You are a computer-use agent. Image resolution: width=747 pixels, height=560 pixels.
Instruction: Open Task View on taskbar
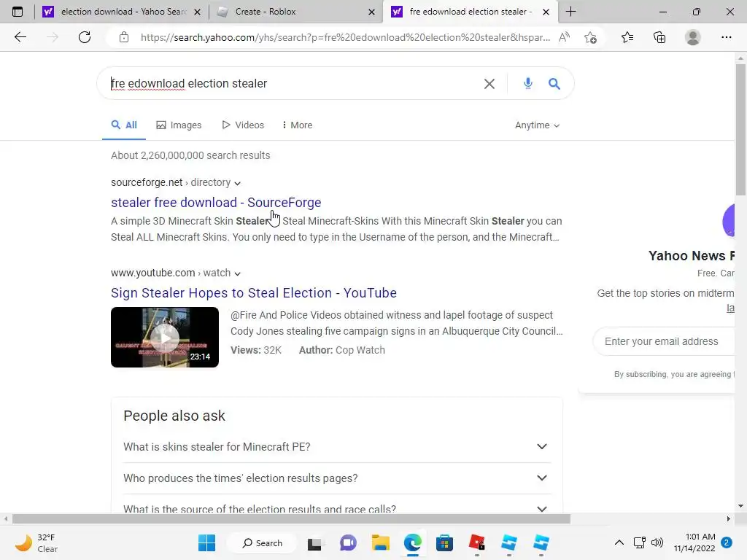(x=314, y=543)
